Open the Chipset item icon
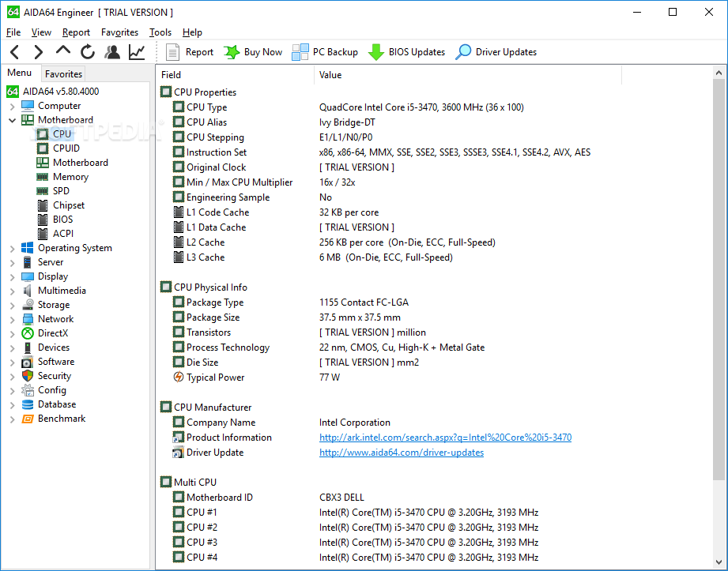 [43, 205]
